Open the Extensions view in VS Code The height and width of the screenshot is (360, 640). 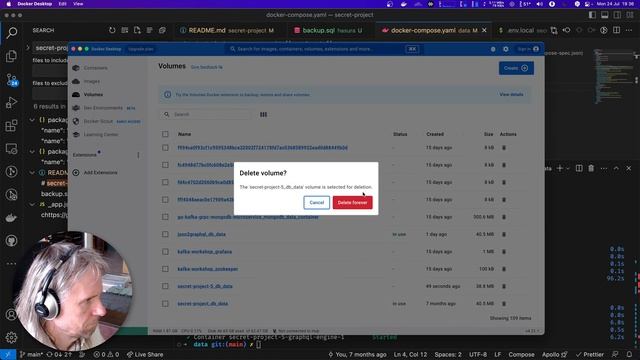[11, 125]
